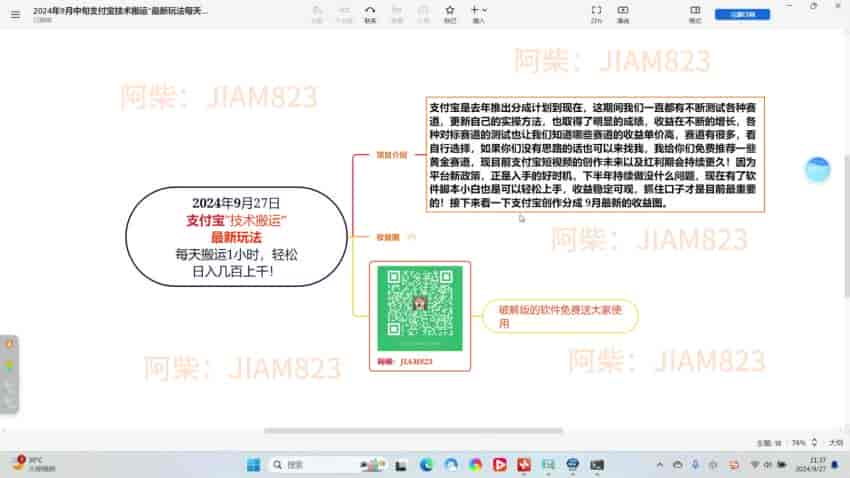The width and height of the screenshot is (850, 478).
Task: Click the Boundary toolbar icon
Action: pos(423,14)
